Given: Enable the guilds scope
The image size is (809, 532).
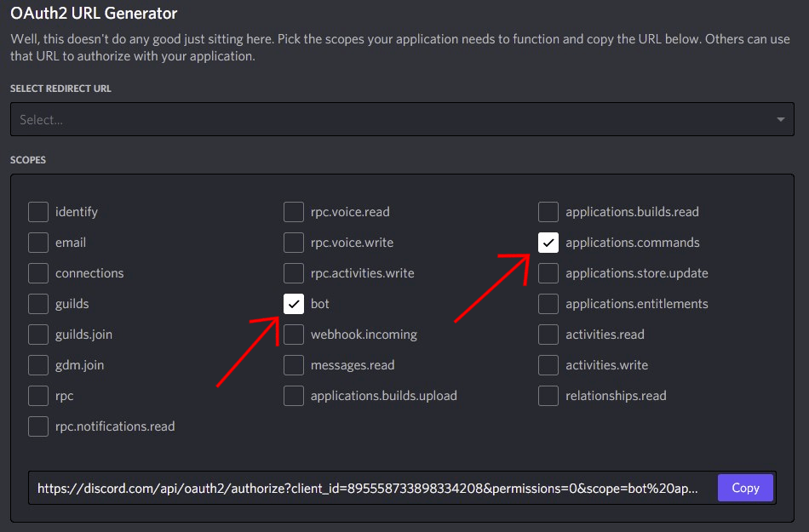Looking at the screenshot, I should [38, 304].
